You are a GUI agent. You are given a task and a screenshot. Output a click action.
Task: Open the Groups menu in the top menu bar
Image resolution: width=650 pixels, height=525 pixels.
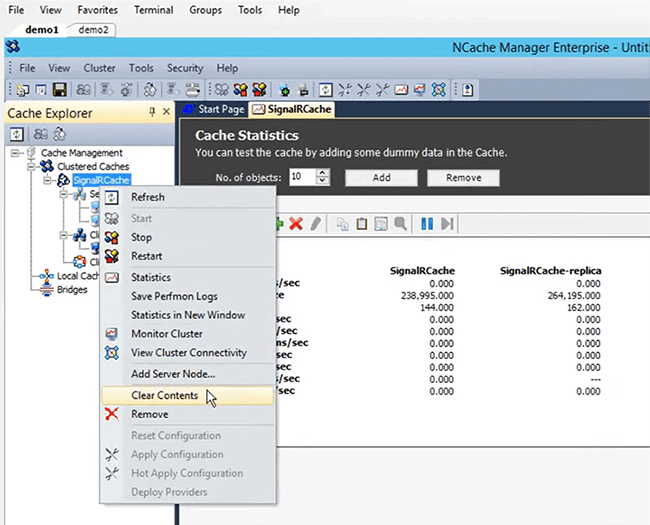coord(205,10)
